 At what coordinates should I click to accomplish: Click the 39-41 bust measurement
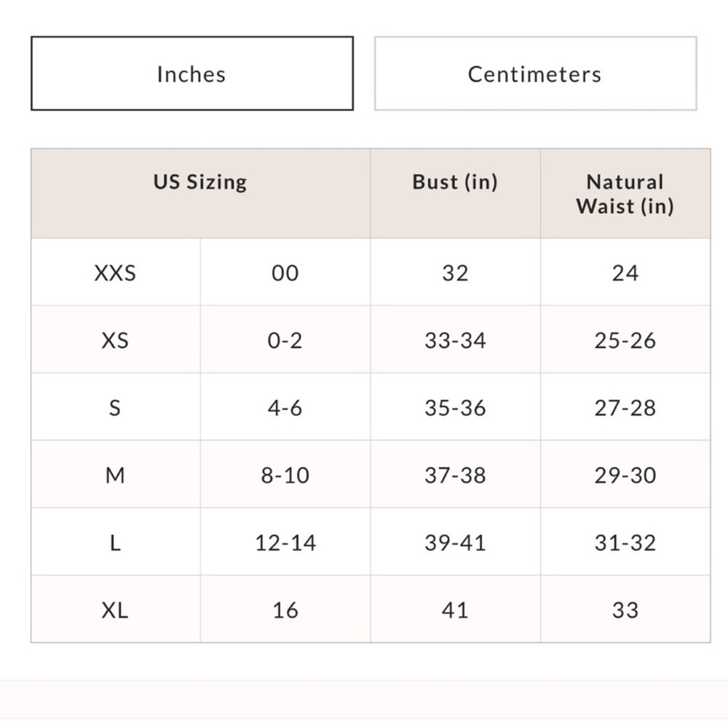456,542
